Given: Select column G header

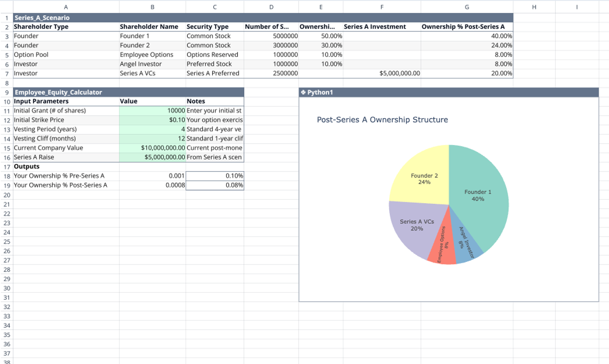Looking at the screenshot, I should 466,7.
